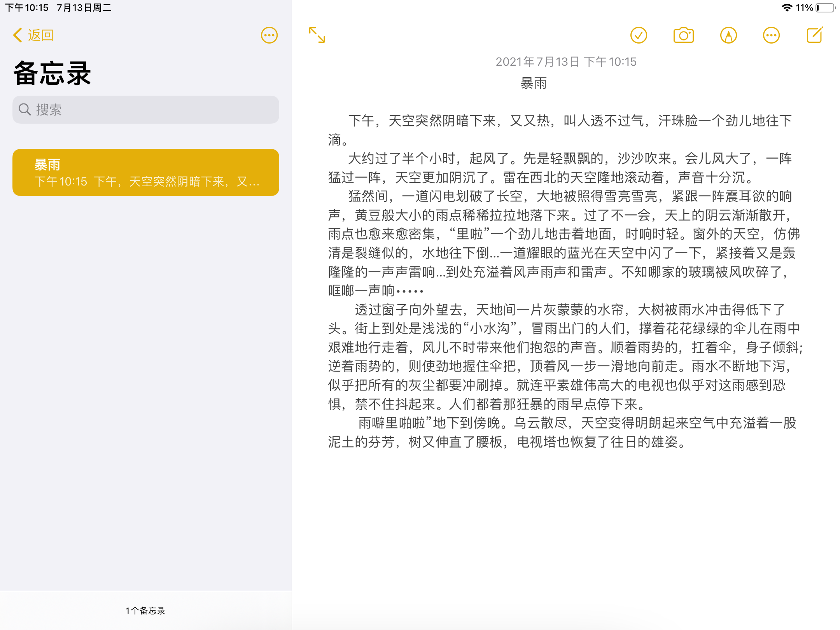
Task: Tap the 备忘录 heading
Action: (52, 73)
